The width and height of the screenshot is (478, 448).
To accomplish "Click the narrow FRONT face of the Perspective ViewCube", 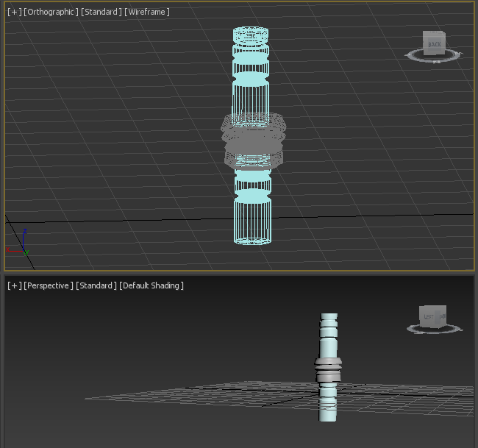I will 443,316.
